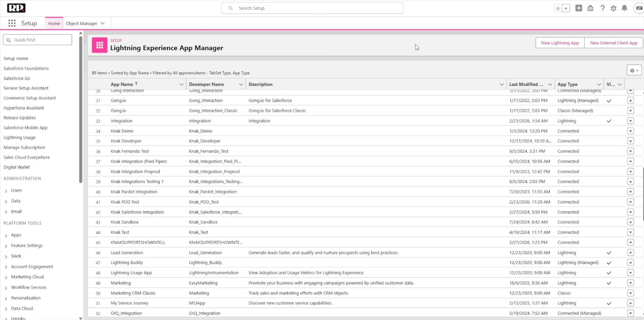Open row actions dropdown for Integration app
This screenshot has height=320, width=644.
point(630,121)
